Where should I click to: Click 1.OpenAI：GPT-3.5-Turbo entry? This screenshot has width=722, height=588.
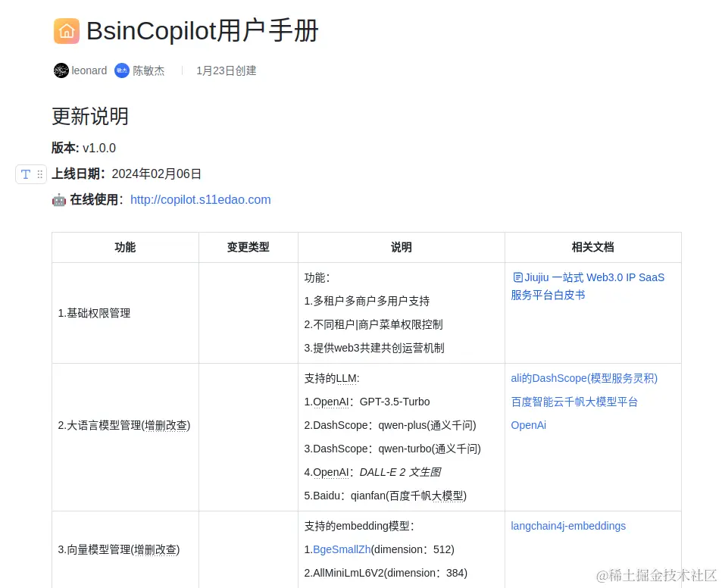(x=367, y=402)
